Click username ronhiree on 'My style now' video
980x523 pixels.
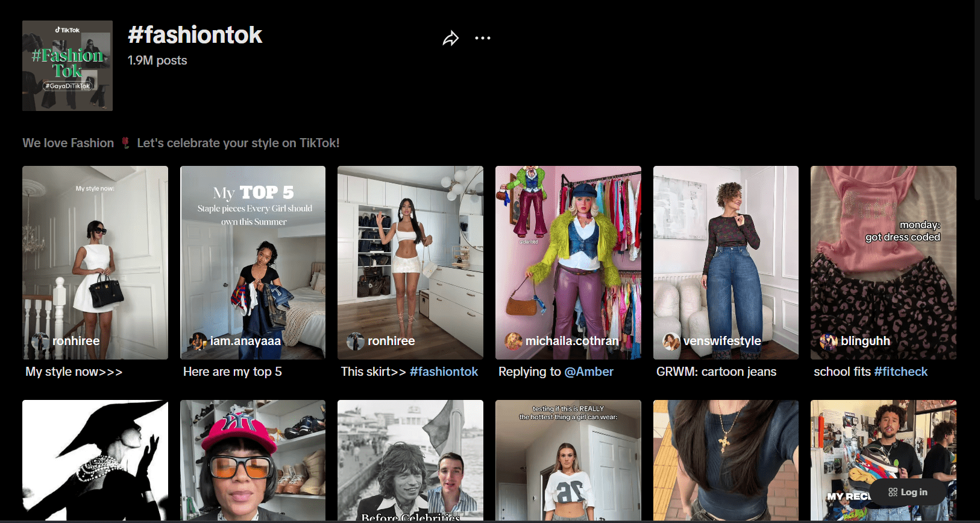coord(76,341)
